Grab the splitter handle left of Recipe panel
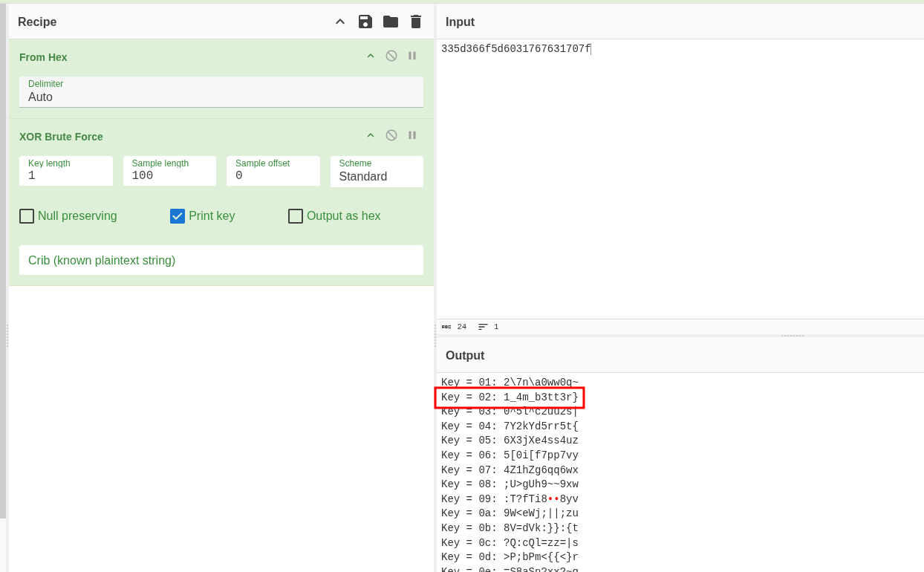The image size is (924, 572). (x=7, y=336)
